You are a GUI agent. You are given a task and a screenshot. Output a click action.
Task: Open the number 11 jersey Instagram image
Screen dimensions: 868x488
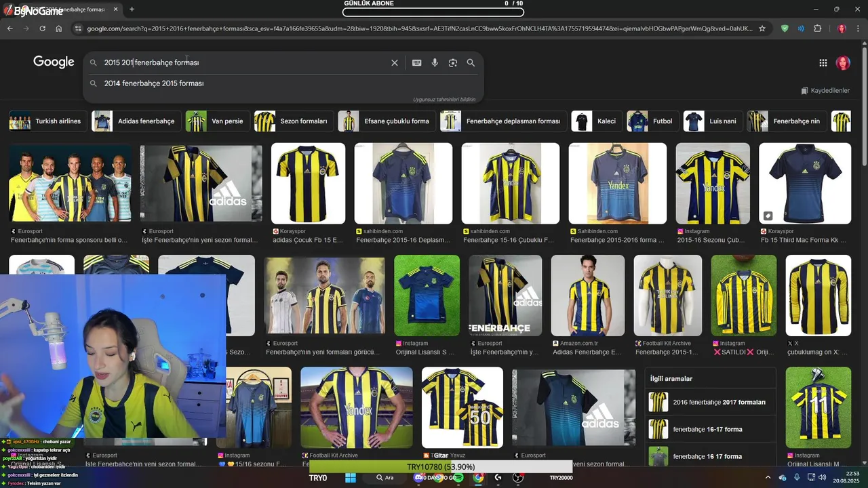[x=818, y=407]
